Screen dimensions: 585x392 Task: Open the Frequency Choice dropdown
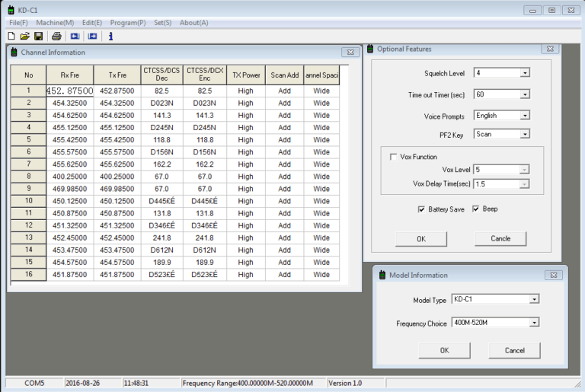click(x=534, y=323)
